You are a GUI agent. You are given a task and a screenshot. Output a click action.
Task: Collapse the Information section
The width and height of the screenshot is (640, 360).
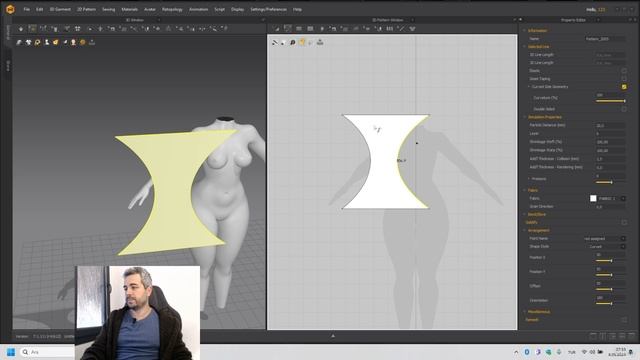524,31
